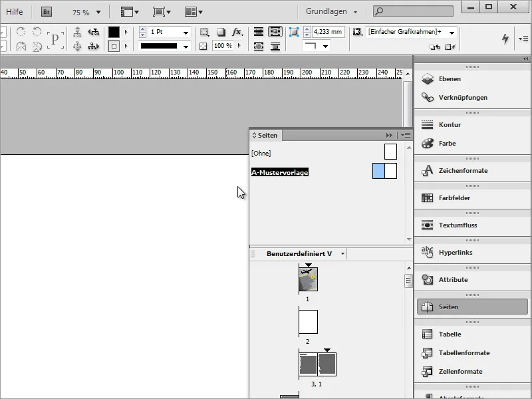
Task: Open the Benutzerdefiniert V page size dropdown
Action: [342, 254]
